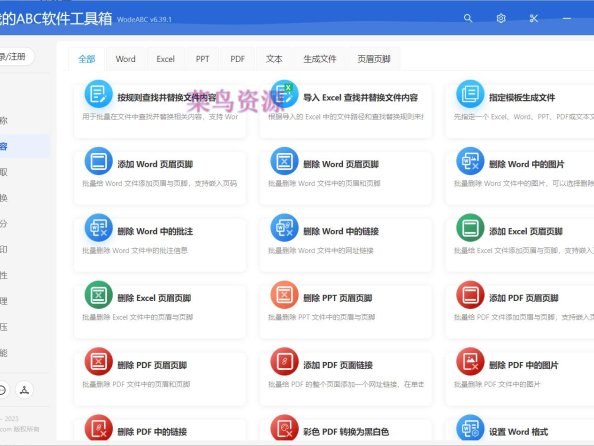
Task: Click the 删除 PDF 中的链接 icon
Action: coord(98,428)
